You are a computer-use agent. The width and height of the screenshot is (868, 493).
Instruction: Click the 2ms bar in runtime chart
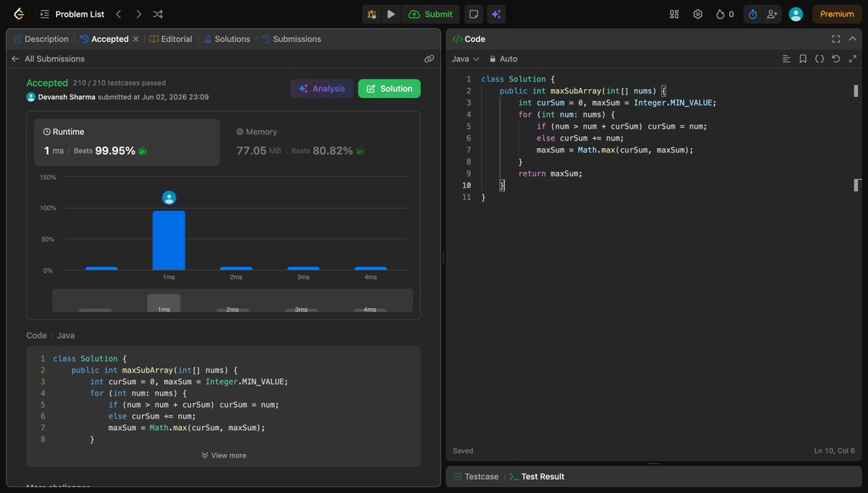click(x=236, y=268)
